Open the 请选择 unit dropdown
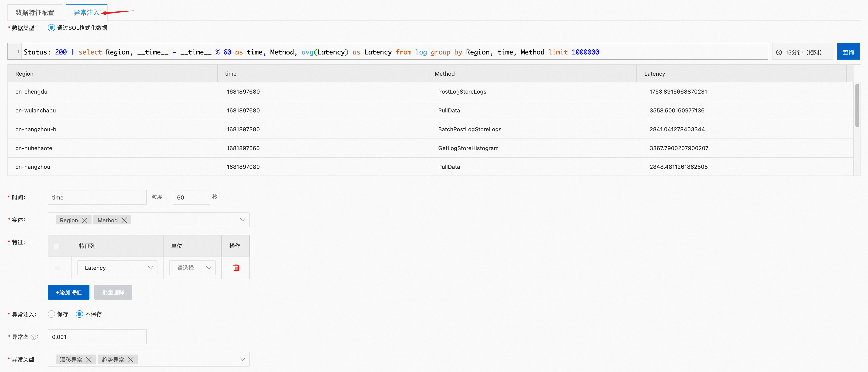This screenshot has height=372, width=868. click(192, 268)
